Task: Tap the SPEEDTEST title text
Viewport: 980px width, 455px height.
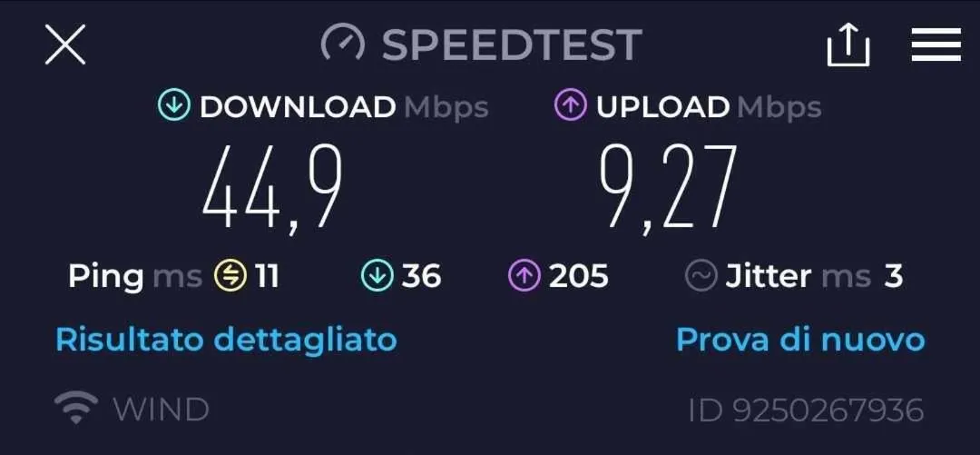Action: pyautogui.click(x=512, y=45)
